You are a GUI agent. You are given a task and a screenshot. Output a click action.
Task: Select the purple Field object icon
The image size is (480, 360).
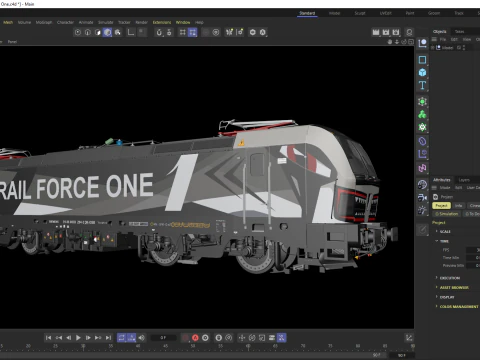(x=422, y=154)
